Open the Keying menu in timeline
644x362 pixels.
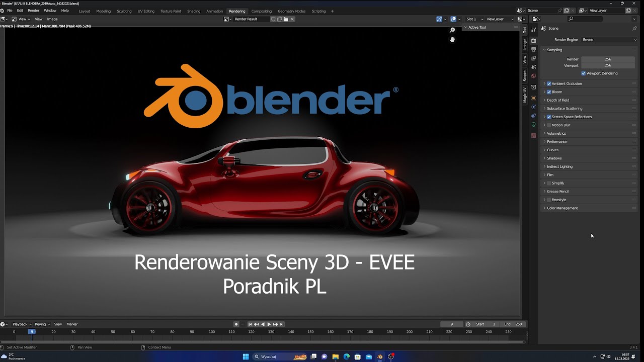point(42,324)
